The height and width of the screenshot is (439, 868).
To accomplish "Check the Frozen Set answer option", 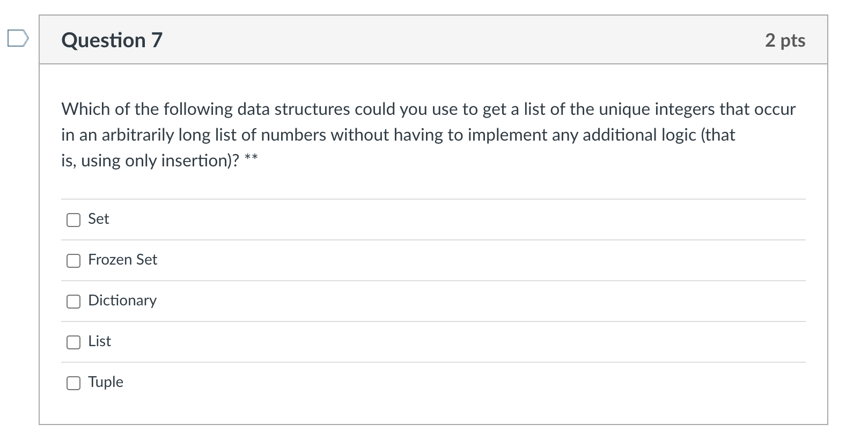I will 73,261.
